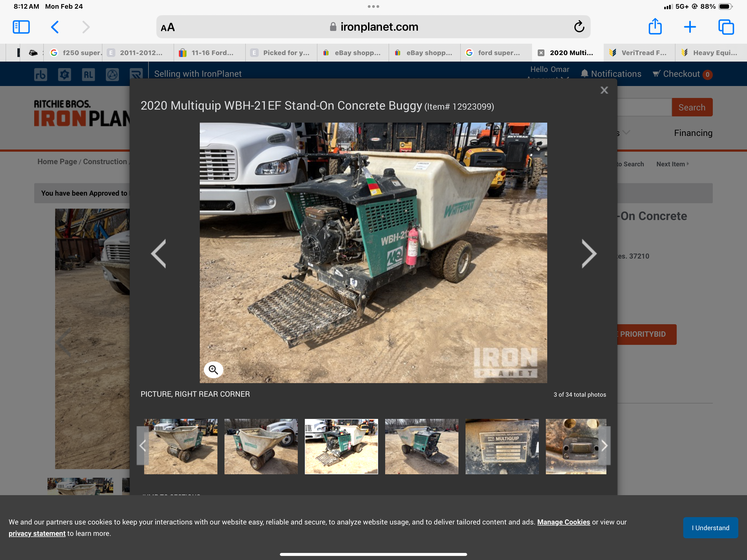Viewport: 747px width, 560px height.
Task: Click the 'PICTURE, RIGHT REAR CORNER' caption
Action: pos(195,394)
